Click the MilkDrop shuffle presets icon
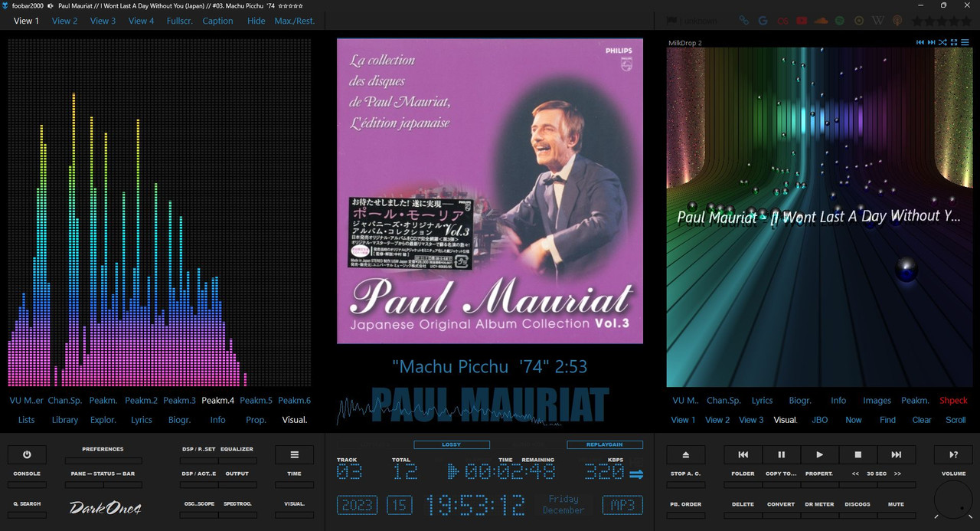980x531 pixels. click(942, 42)
